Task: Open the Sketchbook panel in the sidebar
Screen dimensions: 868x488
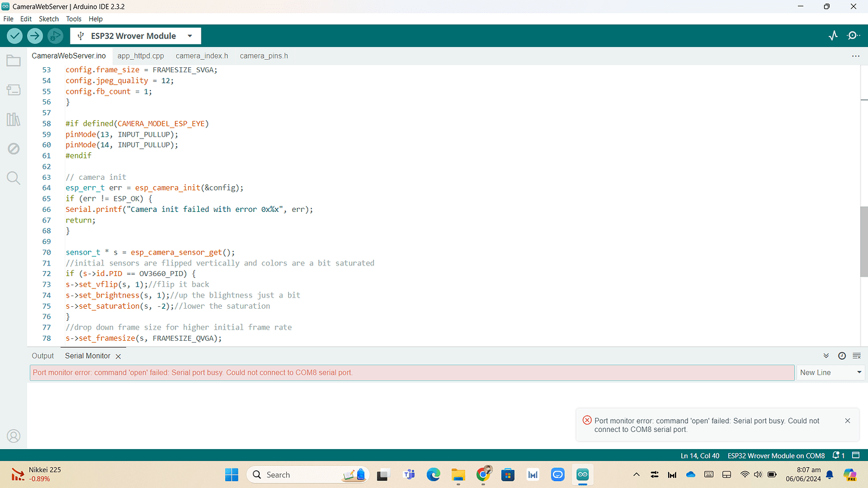Action: [x=13, y=60]
